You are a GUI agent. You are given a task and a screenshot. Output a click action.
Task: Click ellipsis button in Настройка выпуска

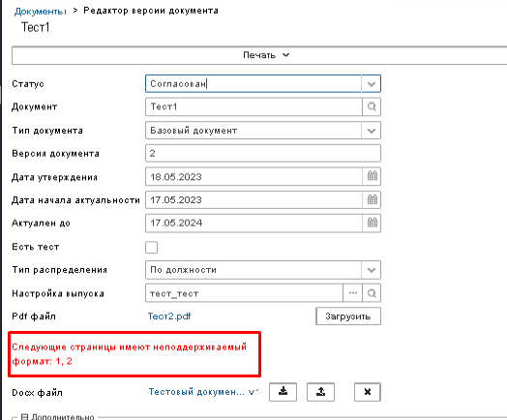pos(353,293)
